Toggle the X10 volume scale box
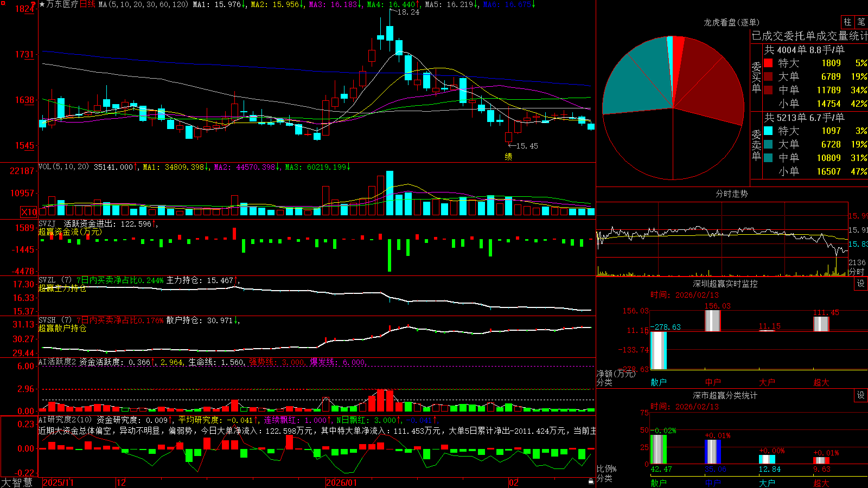Screen dimensions: 868x488 [x=29, y=212]
